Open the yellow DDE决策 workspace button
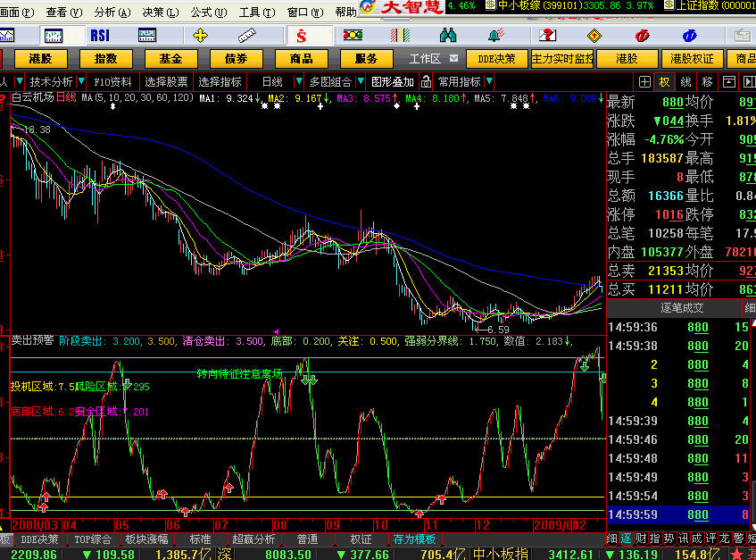 (496, 59)
